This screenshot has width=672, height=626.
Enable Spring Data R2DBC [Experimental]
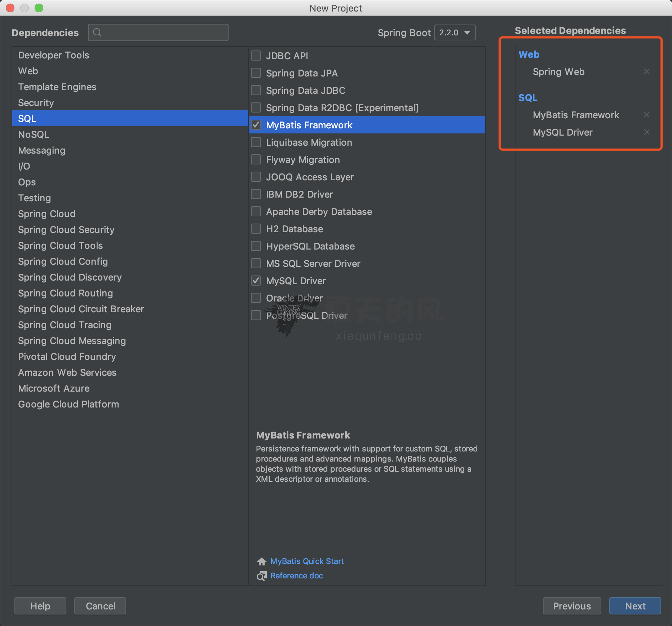(x=256, y=107)
